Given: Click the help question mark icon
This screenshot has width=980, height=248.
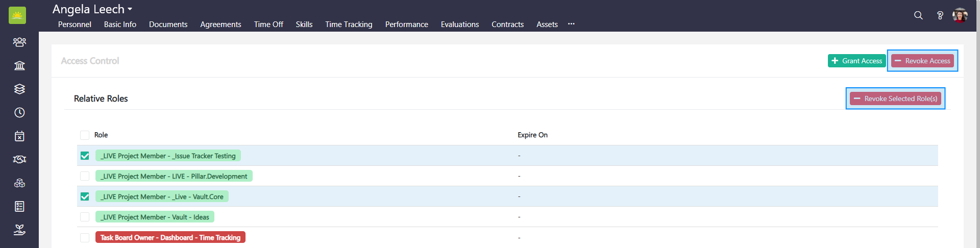Looking at the screenshot, I should click(x=940, y=15).
